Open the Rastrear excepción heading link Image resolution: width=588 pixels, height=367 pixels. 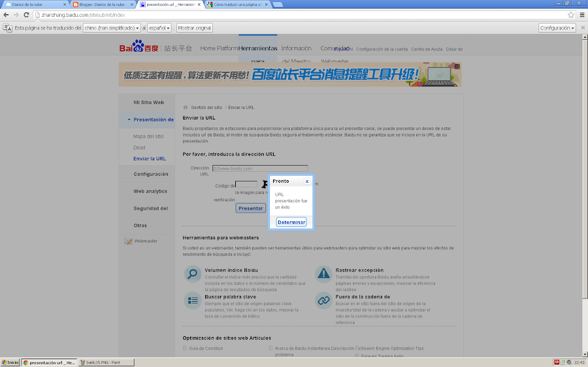[359, 270]
